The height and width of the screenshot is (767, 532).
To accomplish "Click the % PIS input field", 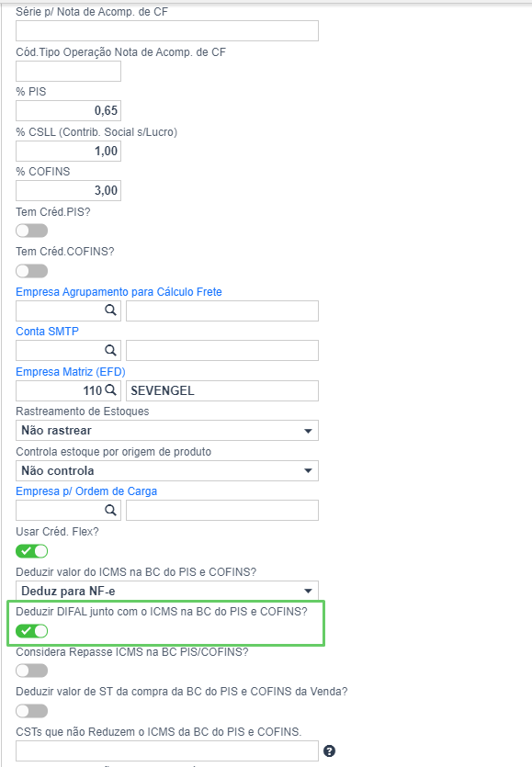I will (x=69, y=110).
